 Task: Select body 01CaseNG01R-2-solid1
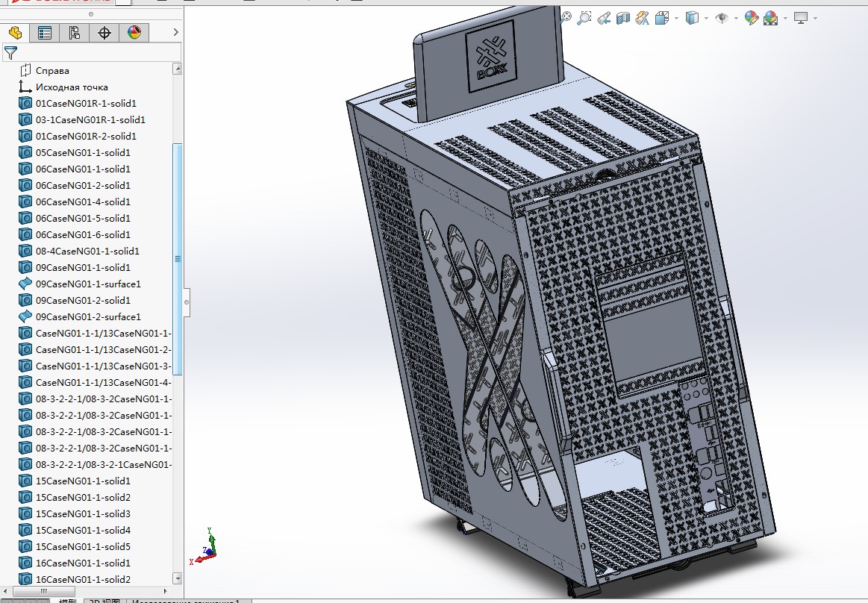click(x=86, y=136)
